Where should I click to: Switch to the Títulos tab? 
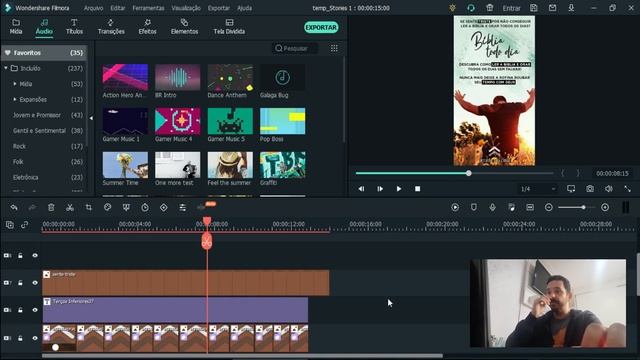[x=74, y=27]
